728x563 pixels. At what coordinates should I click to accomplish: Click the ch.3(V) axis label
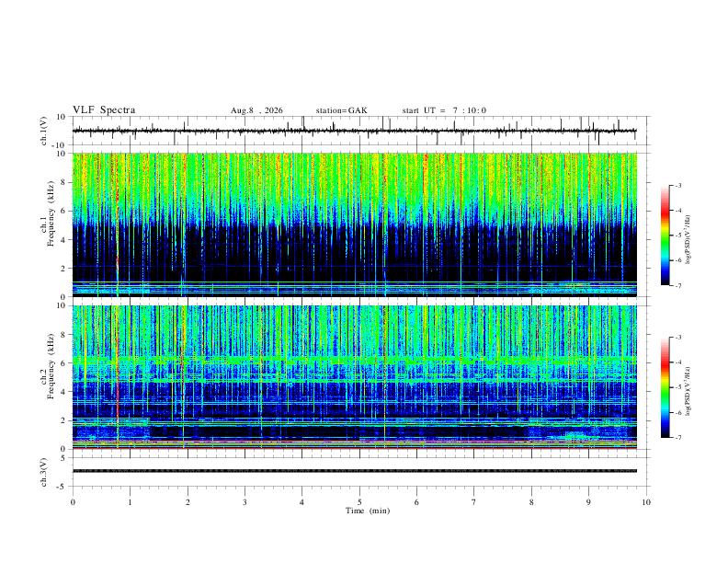[x=44, y=473]
